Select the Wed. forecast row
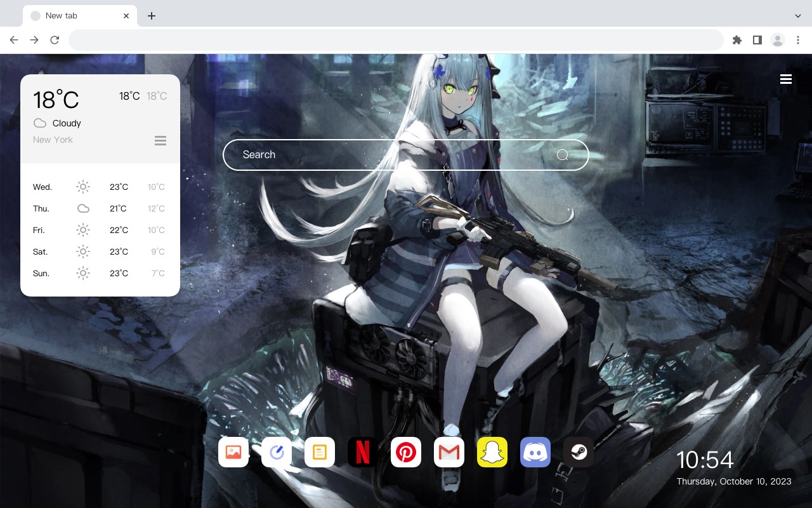Viewport: 812px width, 508px height. tap(100, 187)
